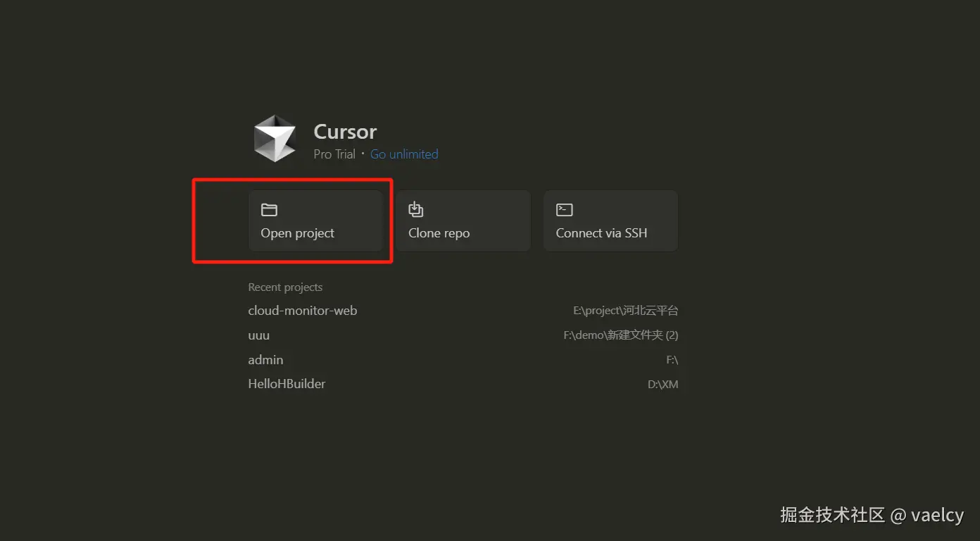
Task: Click the path F:\demo\新建文件夹 (2)
Action: pyautogui.click(x=621, y=335)
